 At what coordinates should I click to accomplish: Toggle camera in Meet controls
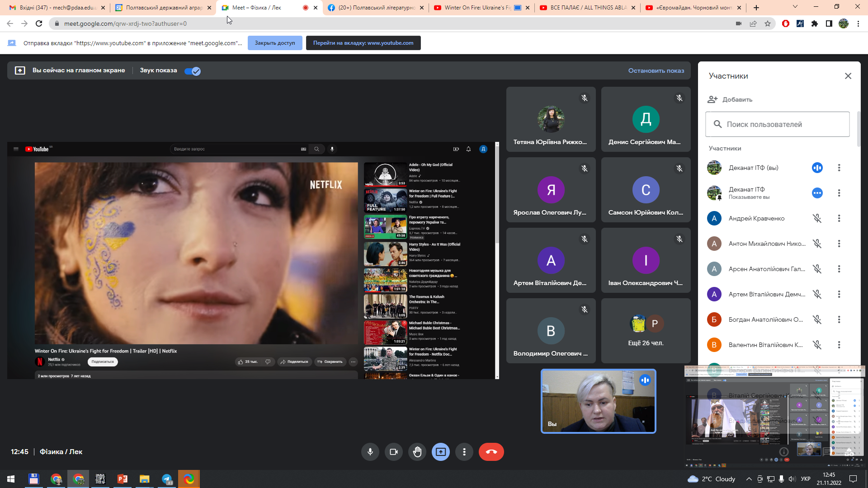pyautogui.click(x=394, y=452)
